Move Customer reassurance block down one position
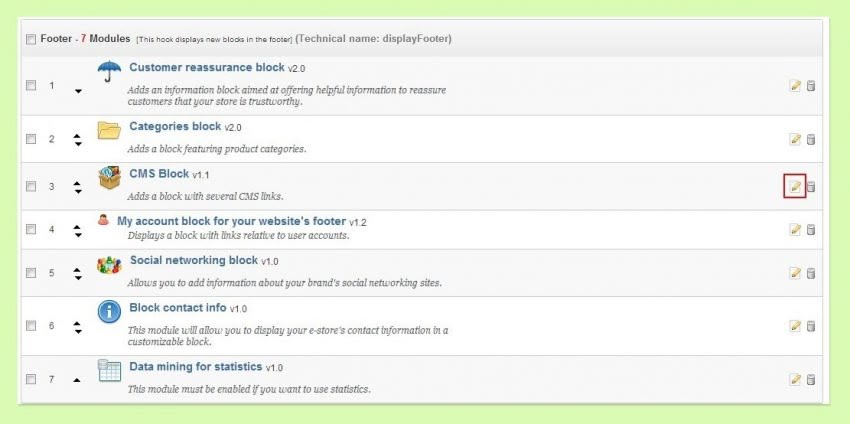This screenshot has width=850, height=424. 78,91
